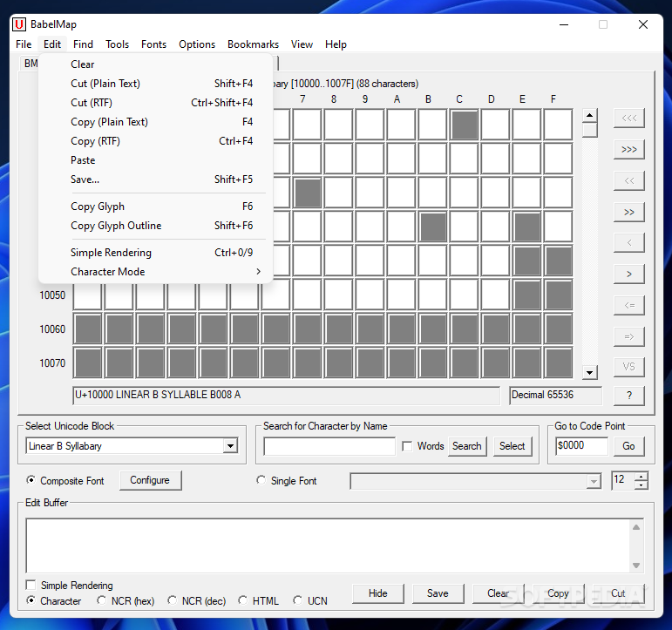Click the Configure button
Image resolution: width=672 pixels, height=630 pixels.
[151, 480]
